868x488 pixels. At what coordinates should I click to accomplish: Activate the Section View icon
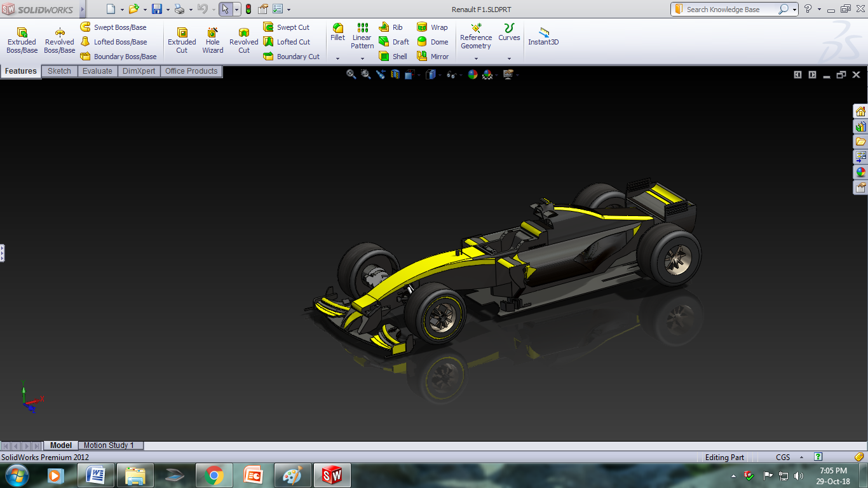[395, 74]
